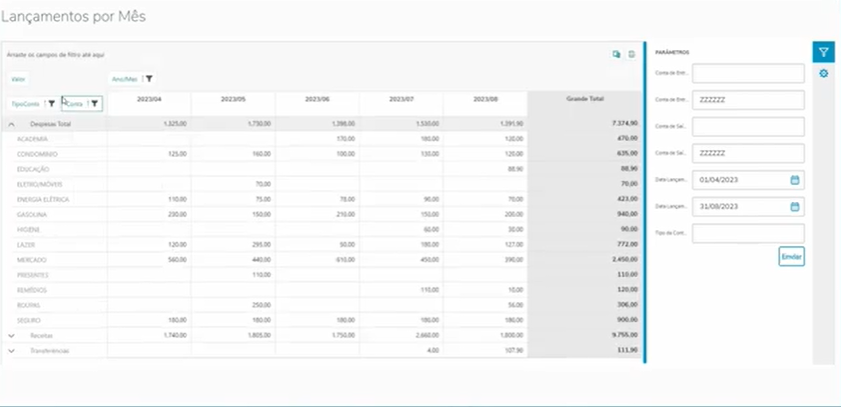Expand the Transferências row group

coord(12,351)
